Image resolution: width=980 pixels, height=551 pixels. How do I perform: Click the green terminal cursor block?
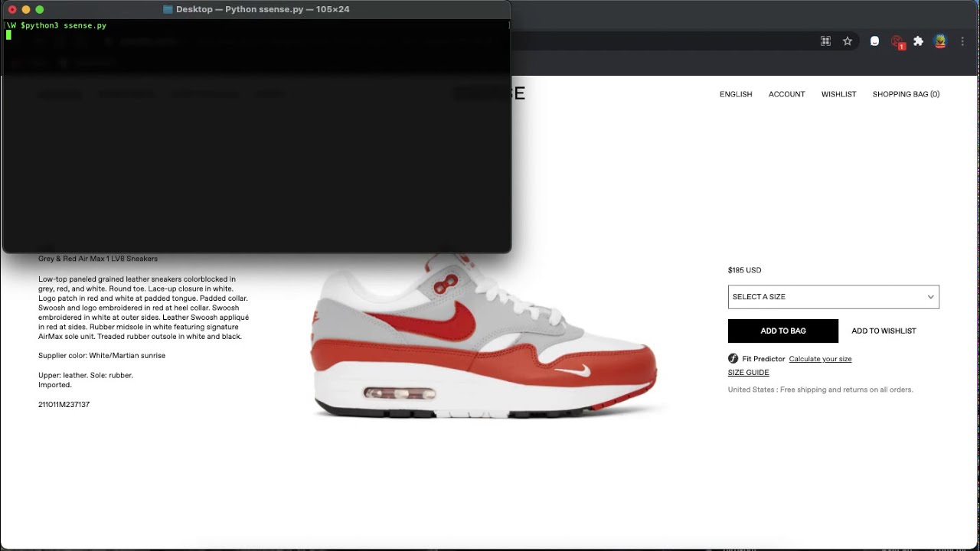(x=8, y=34)
